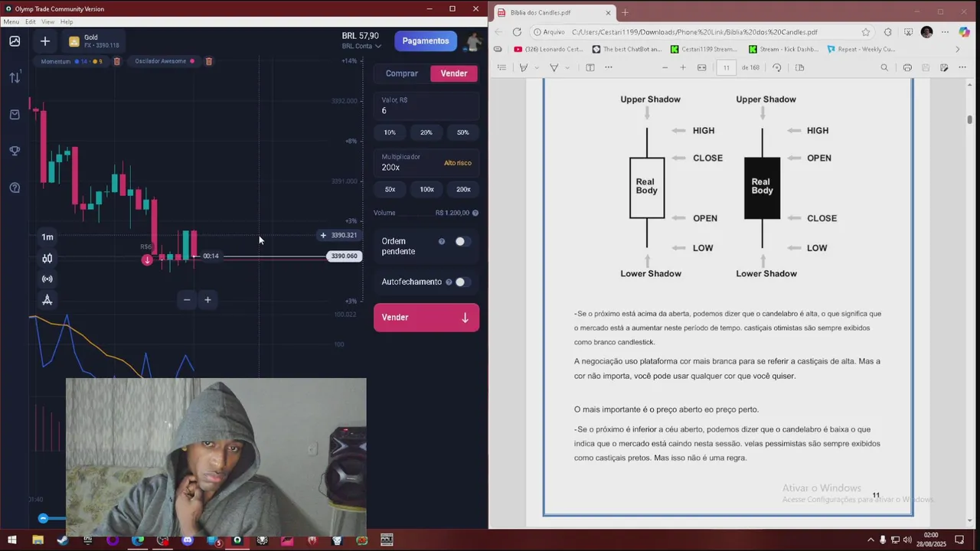The width and height of the screenshot is (980, 551).
Task: Expand highlight tool options arrow
Action: [x=537, y=67]
